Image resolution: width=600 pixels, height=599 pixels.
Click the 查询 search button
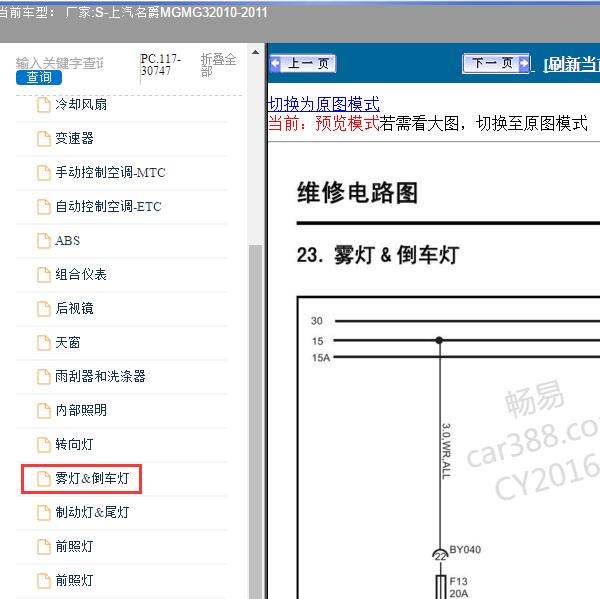[39, 77]
